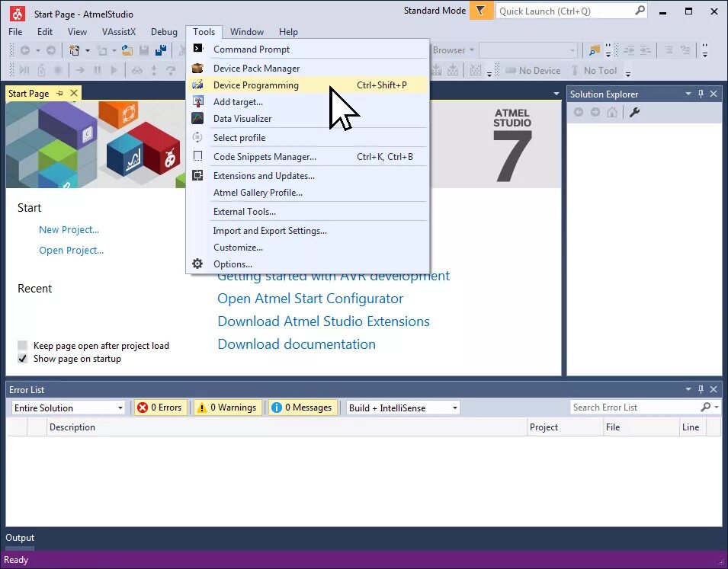Viewport: 728px width, 569px height.
Task: Expand debug toolbar overflow options
Action: tap(489, 73)
